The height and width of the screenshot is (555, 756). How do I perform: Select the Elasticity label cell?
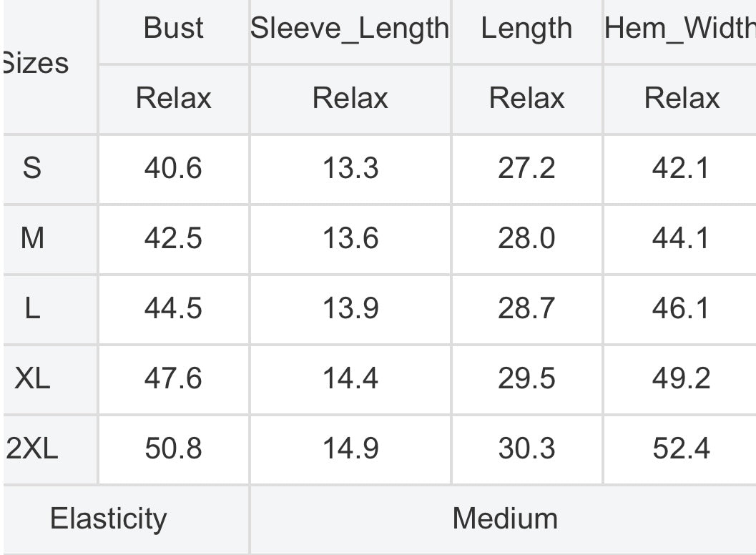[x=109, y=519]
